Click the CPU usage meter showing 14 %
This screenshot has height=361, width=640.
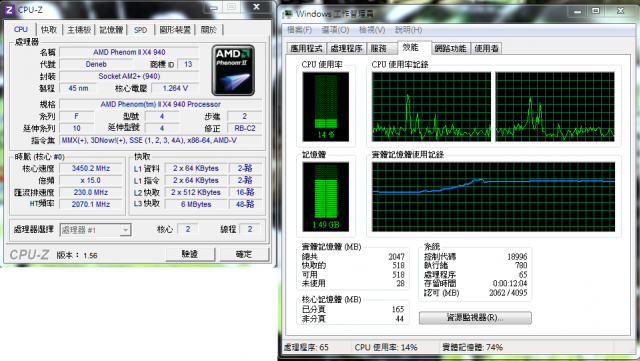pyautogui.click(x=326, y=107)
